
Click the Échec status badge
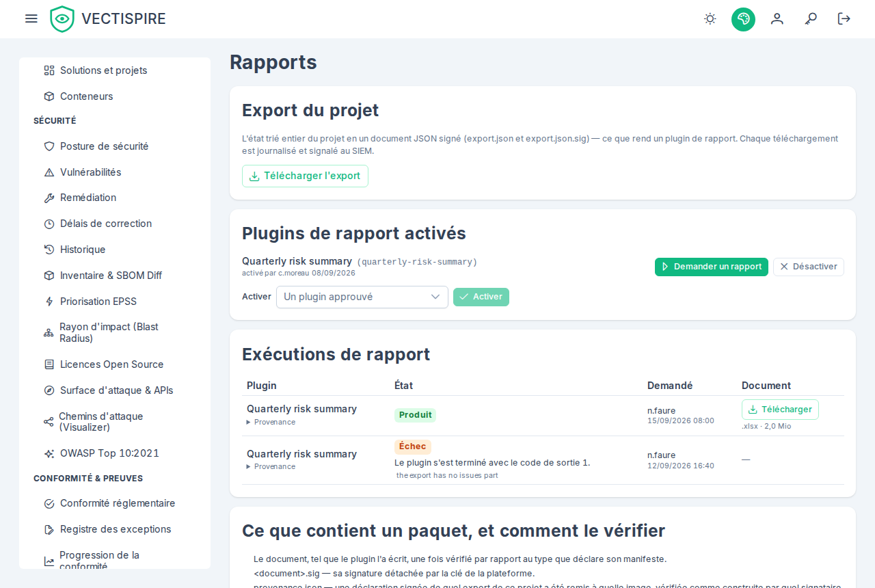(413, 447)
